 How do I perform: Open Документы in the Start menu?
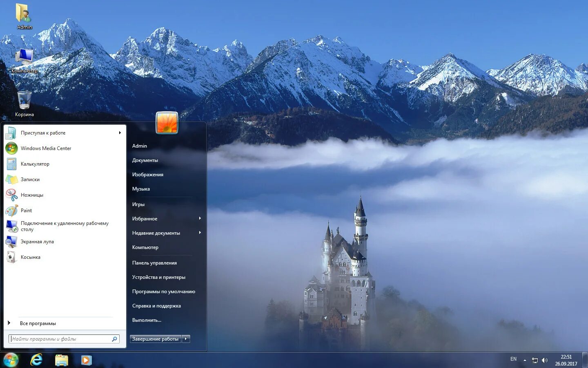145,160
